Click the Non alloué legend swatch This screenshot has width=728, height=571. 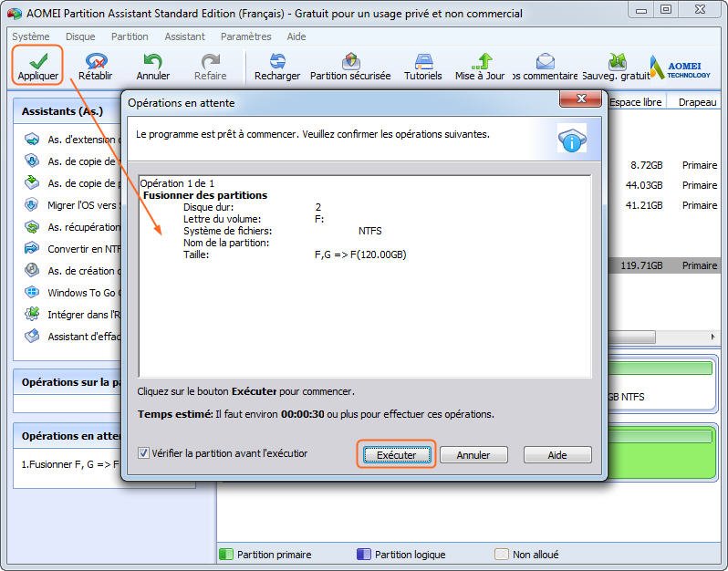[502, 555]
